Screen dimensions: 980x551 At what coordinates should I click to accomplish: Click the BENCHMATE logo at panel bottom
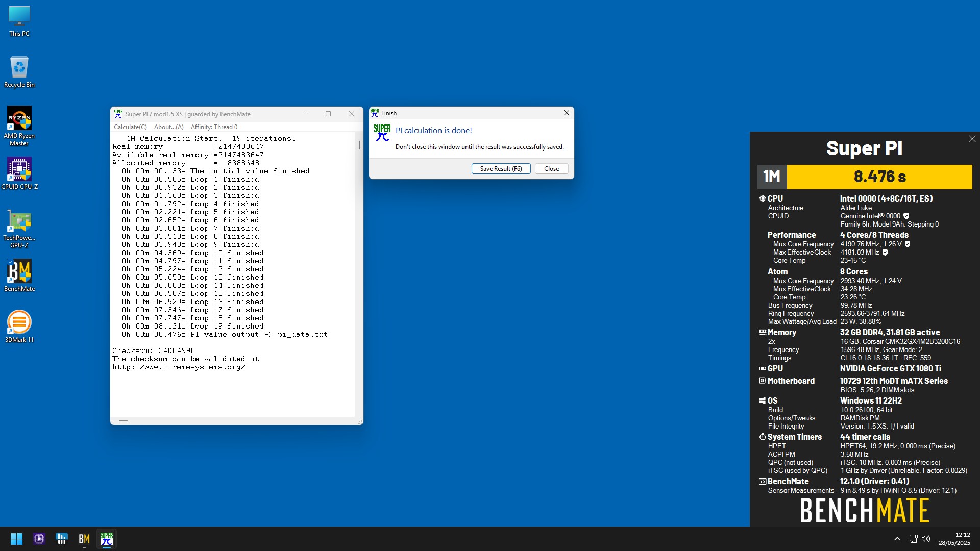[x=864, y=510]
